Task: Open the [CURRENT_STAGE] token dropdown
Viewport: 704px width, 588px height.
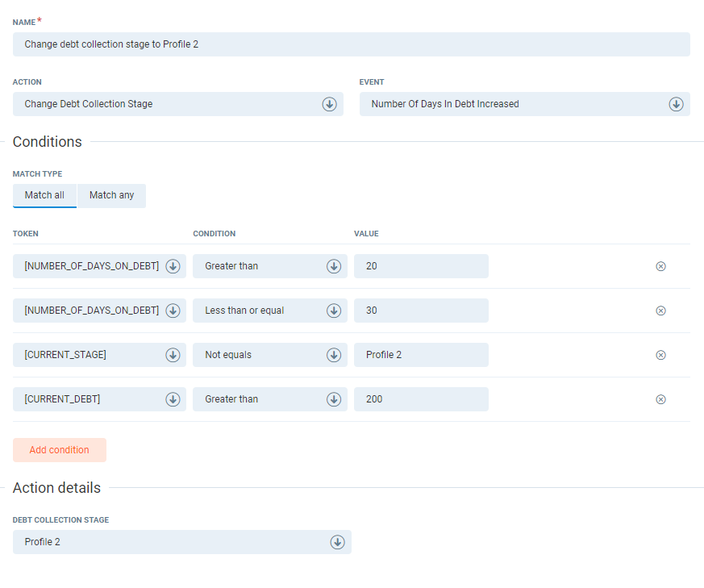Action: (x=99, y=355)
